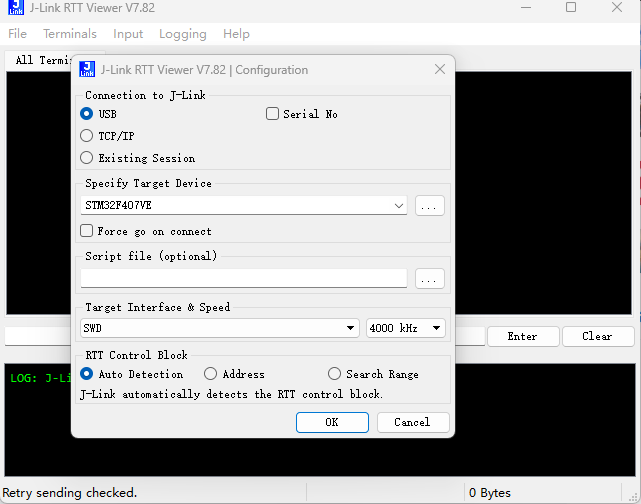Select the TCP/IP connection option
The image size is (641, 504).
(86, 136)
